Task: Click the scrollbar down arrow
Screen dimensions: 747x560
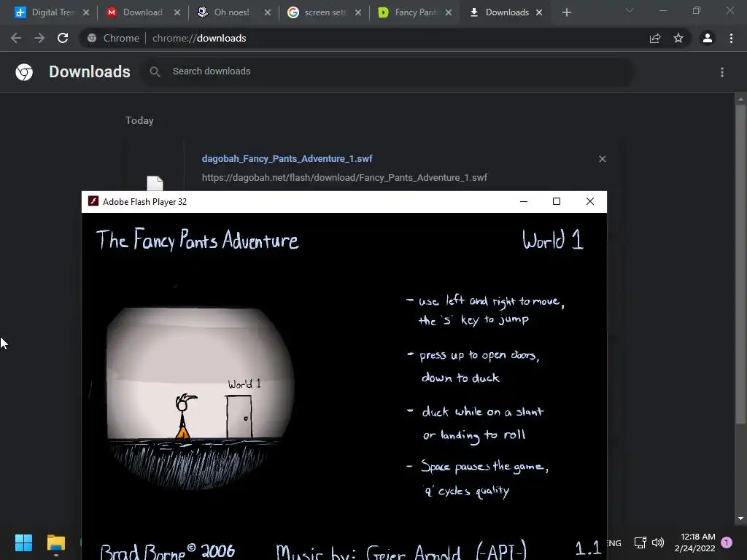Action: (740, 518)
